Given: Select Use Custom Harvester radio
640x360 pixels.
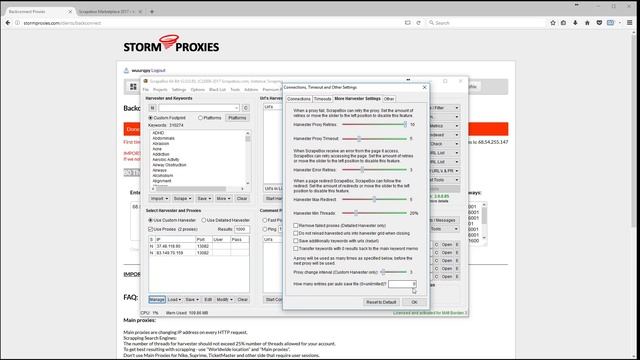Looking at the screenshot, I should pyautogui.click(x=150, y=220).
